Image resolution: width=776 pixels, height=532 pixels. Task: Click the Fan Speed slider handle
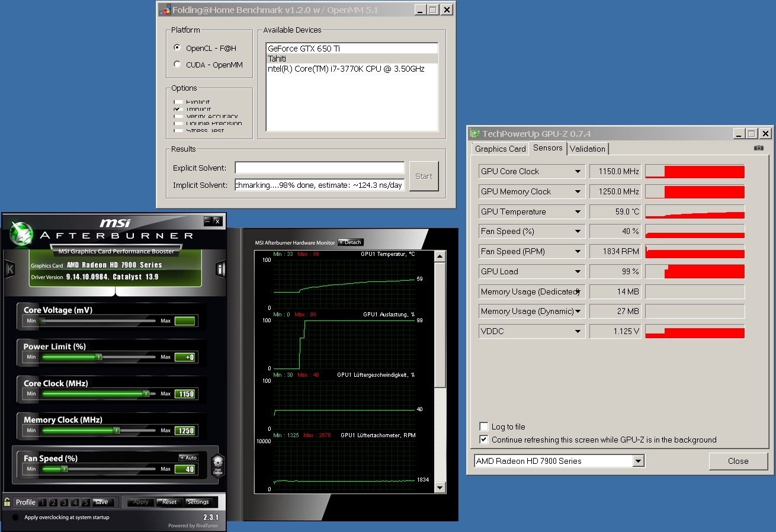pyautogui.click(x=64, y=469)
